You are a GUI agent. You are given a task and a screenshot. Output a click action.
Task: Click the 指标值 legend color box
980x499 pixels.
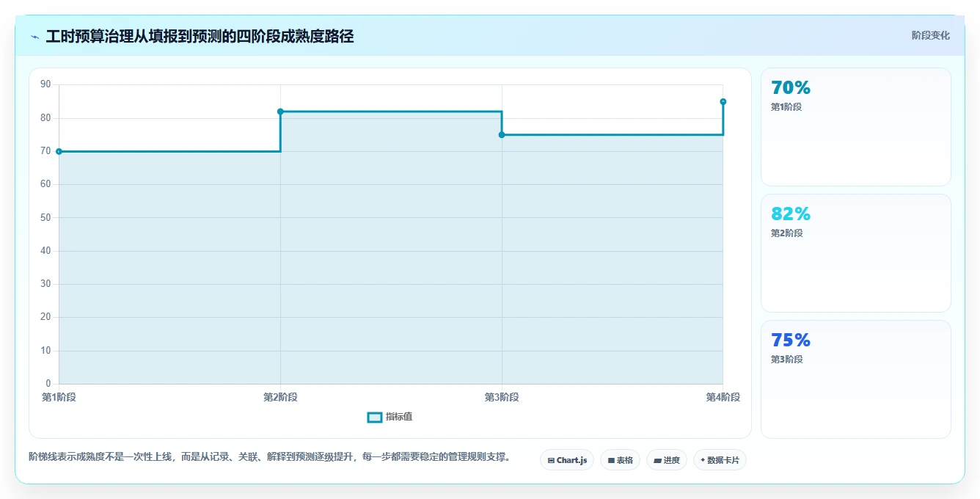[x=374, y=417]
